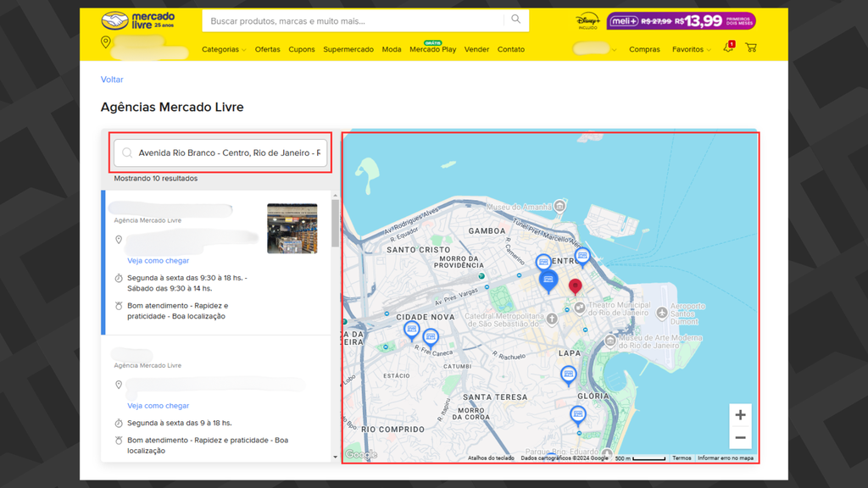Image resolution: width=868 pixels, height=488 pixels.
Task: Click first agency's Veja como chegar
Action: (159, 261)
